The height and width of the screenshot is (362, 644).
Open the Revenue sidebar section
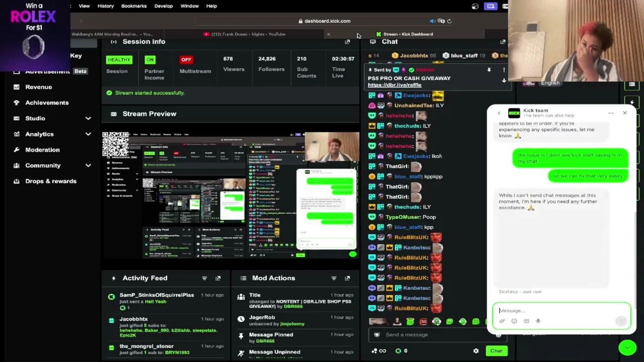click(39, 87)
